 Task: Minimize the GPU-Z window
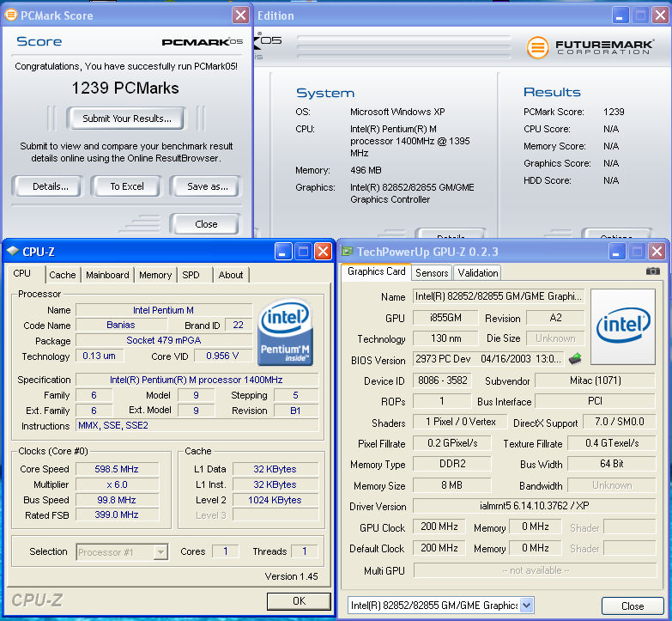[617, 252]
